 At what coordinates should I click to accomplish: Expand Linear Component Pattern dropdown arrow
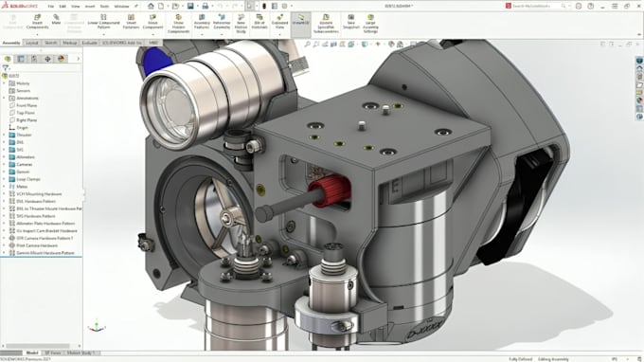pos(103,34)
